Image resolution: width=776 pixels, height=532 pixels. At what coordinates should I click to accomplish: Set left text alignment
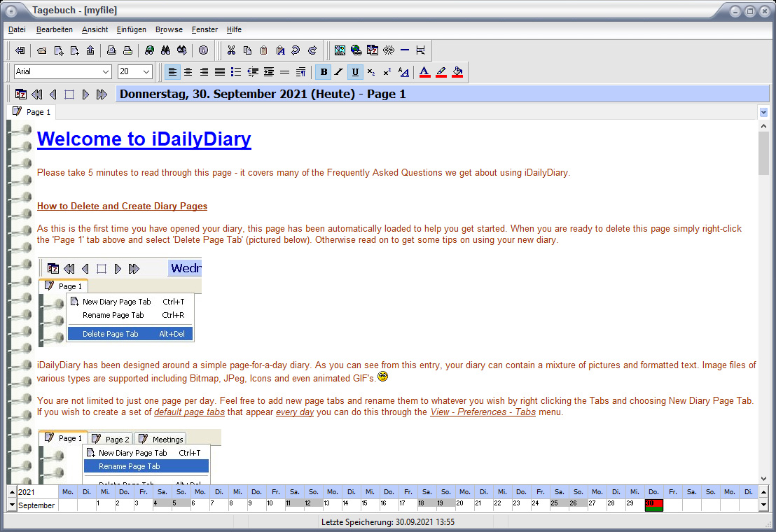(172, 72)
